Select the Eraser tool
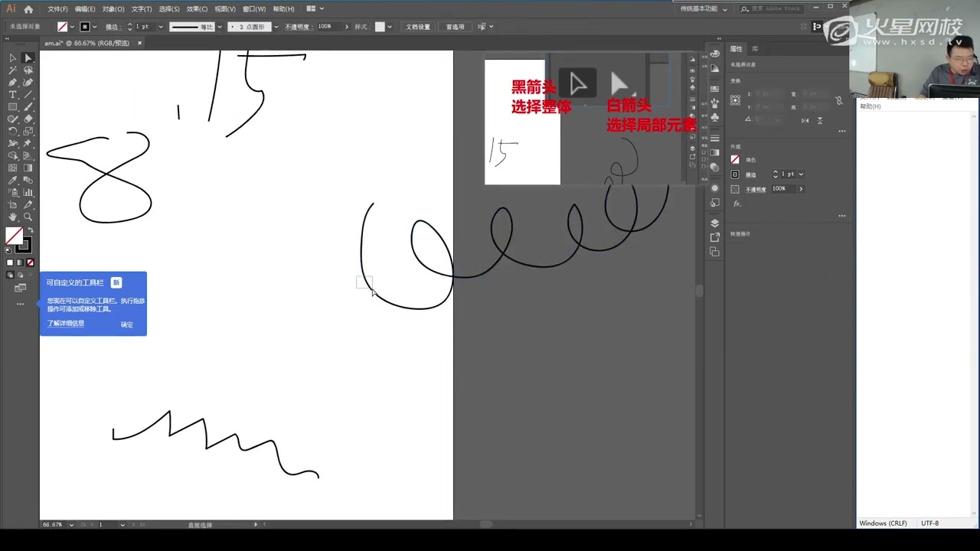The image size is (980, 551). click(x=28, y=119)
